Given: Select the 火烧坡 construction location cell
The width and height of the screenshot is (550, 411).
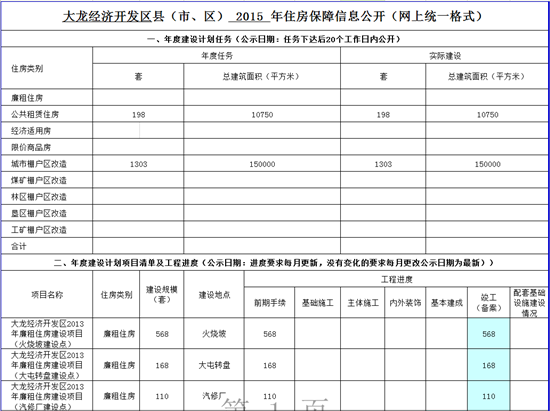Looking at the screenshot, I should pyautogui.click(x=214, y=333).
